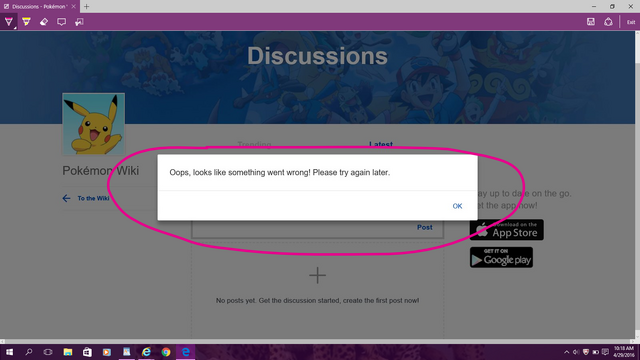This screenshot has height=360, width=640.
Task: Select the yellow Highlighter tool
Action: coord(27,22)
